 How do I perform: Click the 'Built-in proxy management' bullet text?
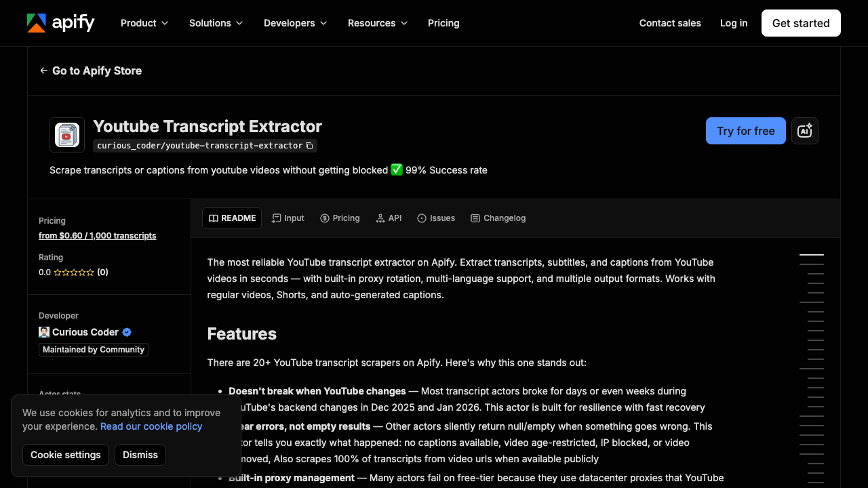click(292, 478)
